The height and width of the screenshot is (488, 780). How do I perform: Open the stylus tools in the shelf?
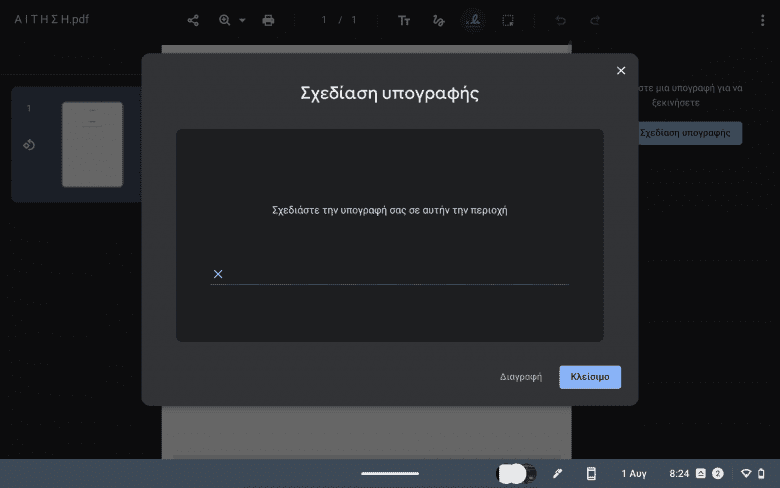(558, 473)
